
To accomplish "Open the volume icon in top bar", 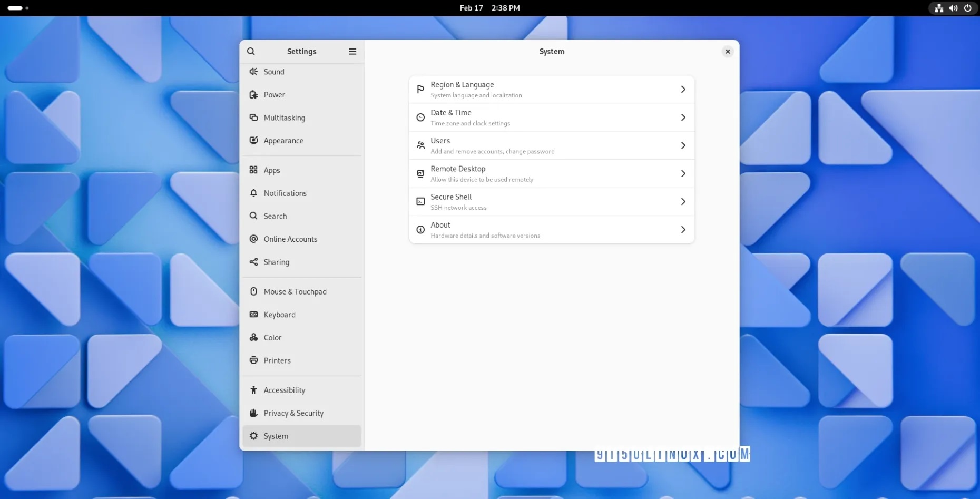I will tap(954, 8).
